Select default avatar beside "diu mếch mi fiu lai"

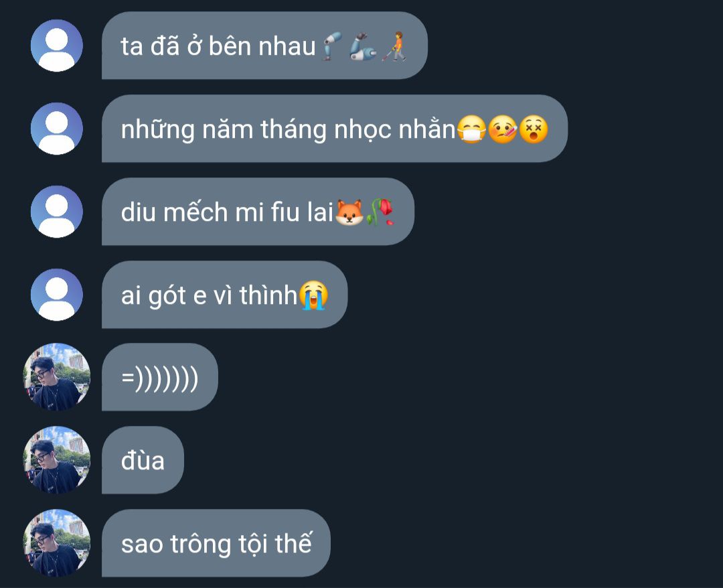point(57,212)
